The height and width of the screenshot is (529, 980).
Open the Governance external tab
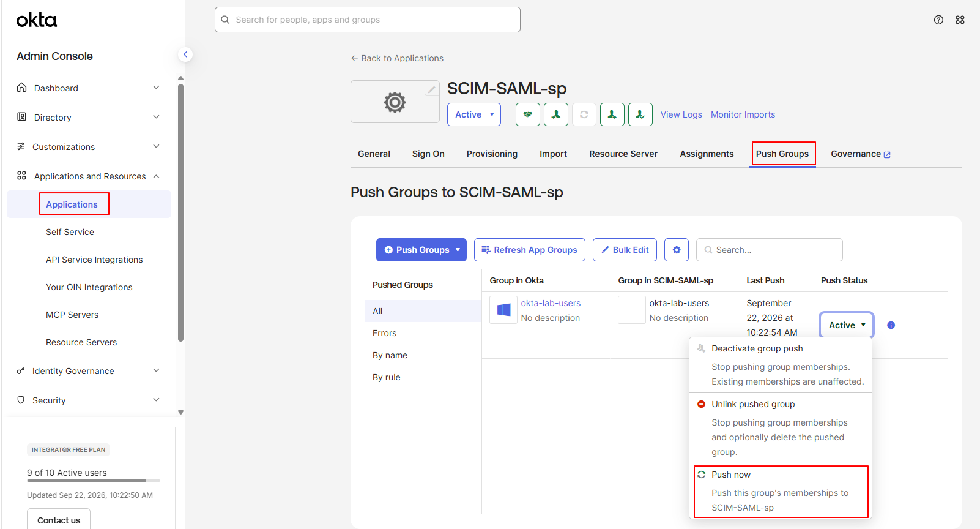coord(861,154)
